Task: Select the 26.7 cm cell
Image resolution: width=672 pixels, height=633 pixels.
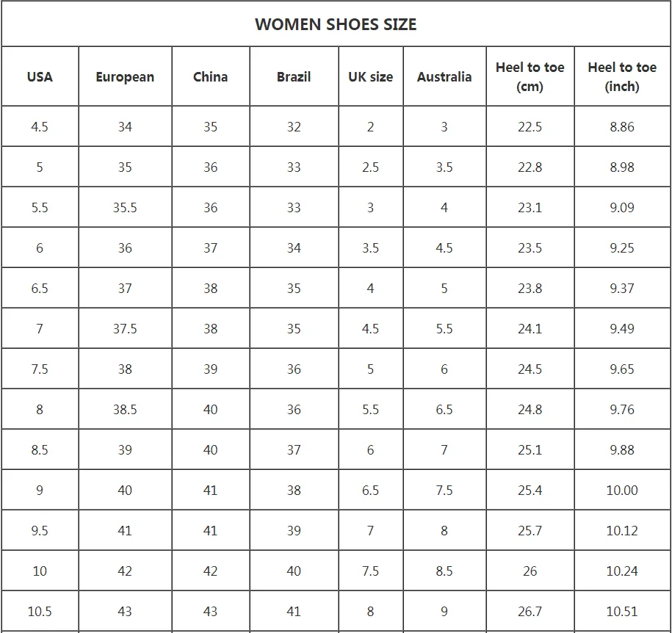Action: click(x=530, y=612)
